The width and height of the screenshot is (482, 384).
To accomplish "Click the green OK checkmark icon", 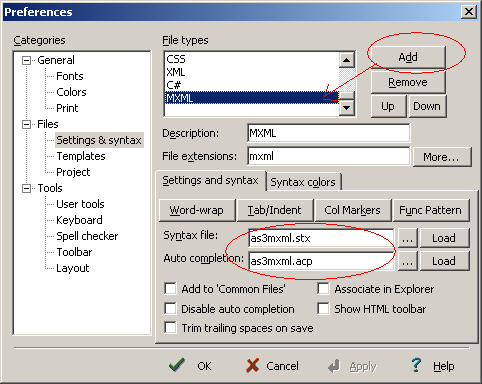I will tap(177, 365).
